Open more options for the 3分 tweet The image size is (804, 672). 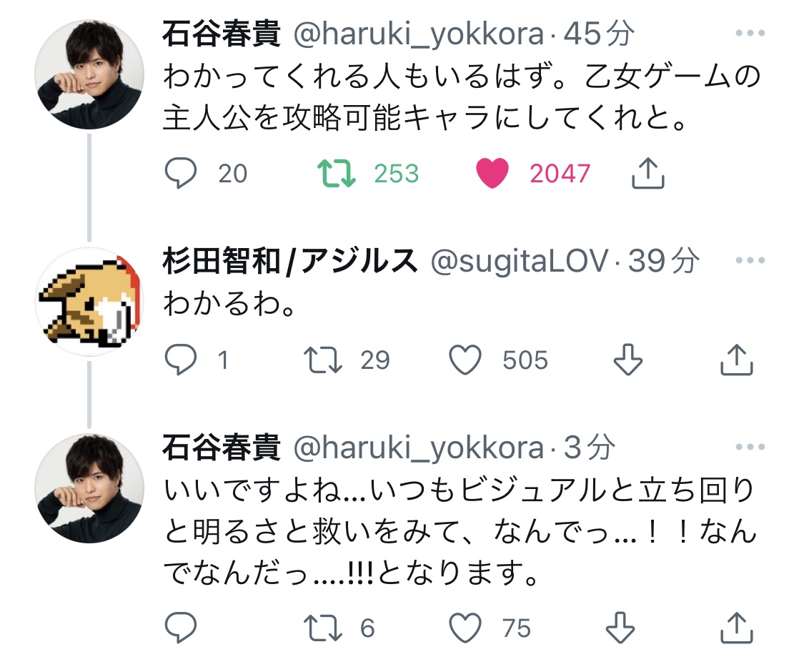pyautogui.click(x=750, y=448)
